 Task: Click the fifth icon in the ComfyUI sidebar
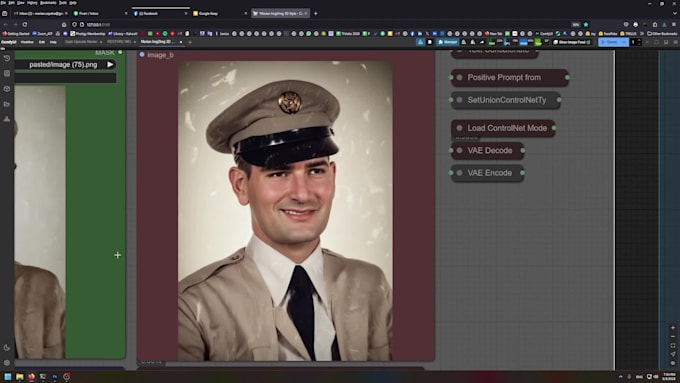(x=7, y=119)
